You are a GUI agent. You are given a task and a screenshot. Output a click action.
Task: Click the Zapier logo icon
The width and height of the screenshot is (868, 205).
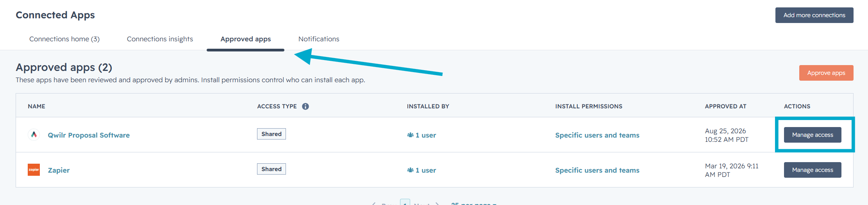(34, 170)
